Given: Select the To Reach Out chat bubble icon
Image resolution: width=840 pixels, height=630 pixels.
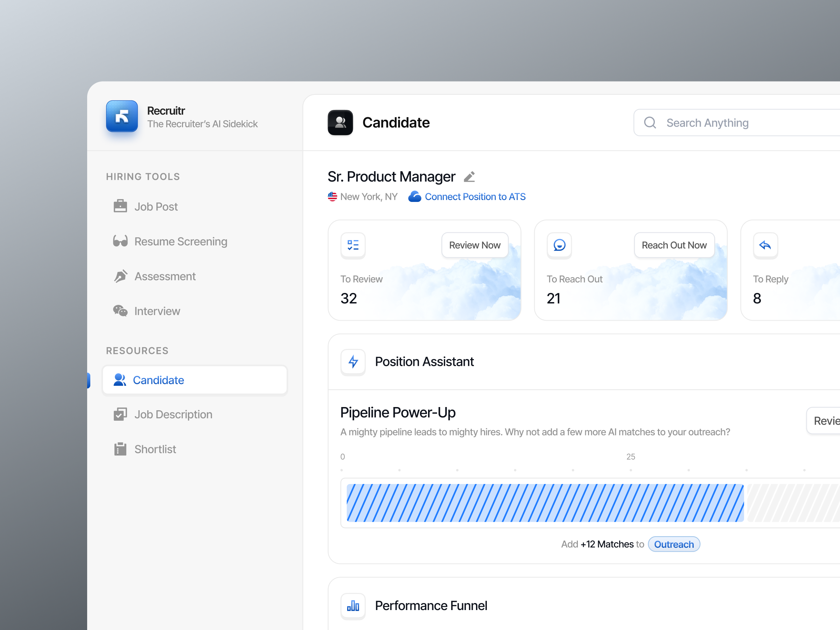Looking at the screenshot, I should (x=559, y=245).
